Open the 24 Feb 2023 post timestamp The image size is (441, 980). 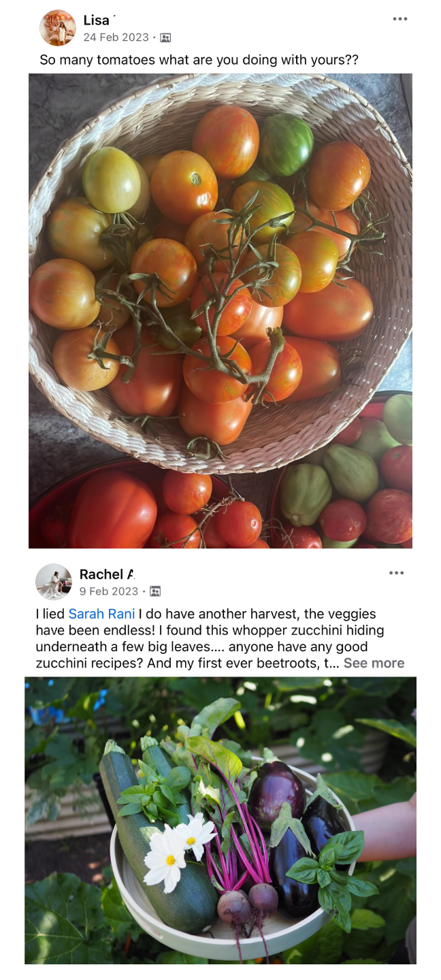coord(116,37)
